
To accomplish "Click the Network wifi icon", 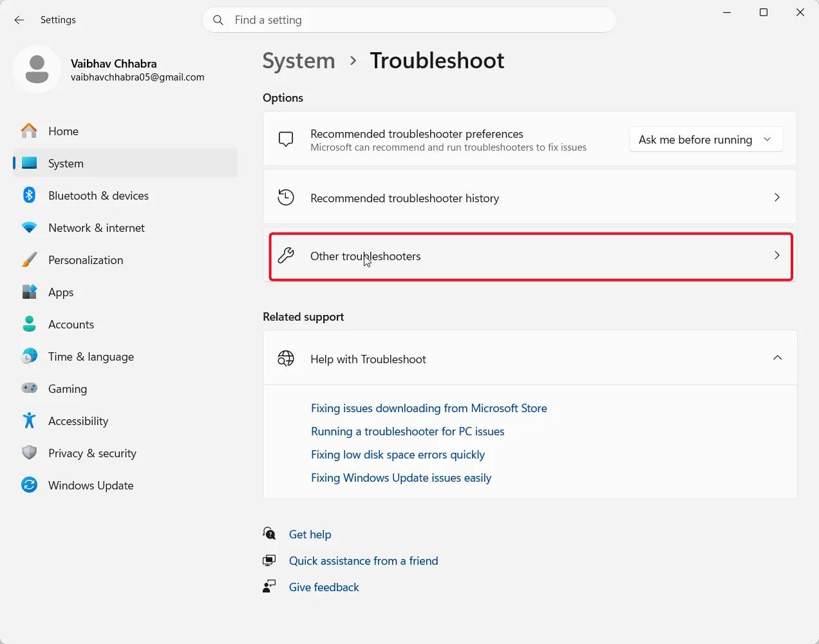I will (x=29, y=227).
